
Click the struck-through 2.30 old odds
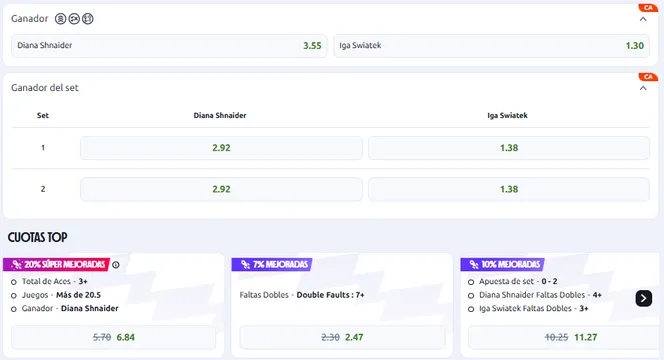(330, 337)
